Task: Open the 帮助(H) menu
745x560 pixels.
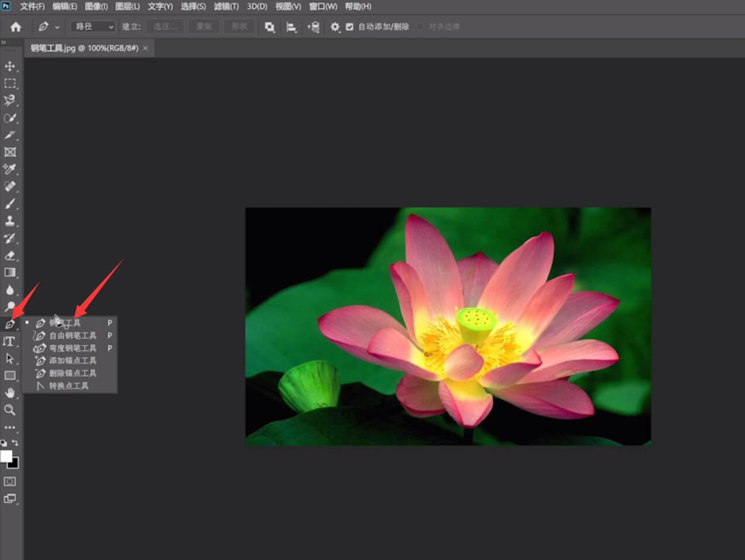Action: [358, 6]
